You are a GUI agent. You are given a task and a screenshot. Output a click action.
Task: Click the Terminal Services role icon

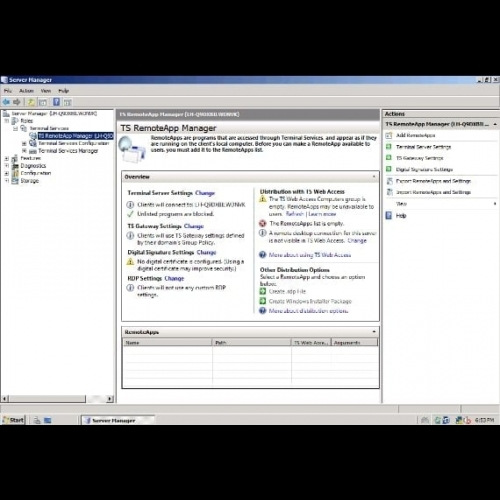24,128
